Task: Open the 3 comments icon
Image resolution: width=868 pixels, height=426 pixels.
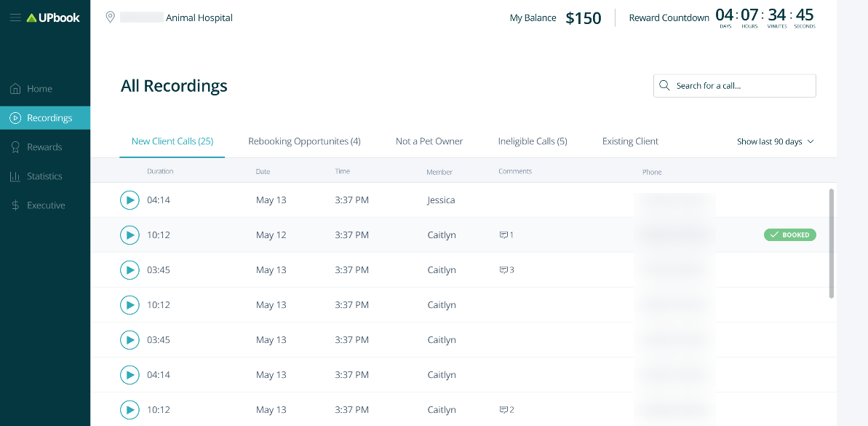Action: [x=506, y=270]
